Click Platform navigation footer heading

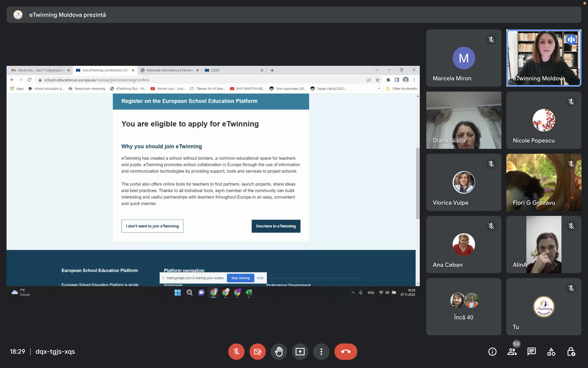point(184,270)
